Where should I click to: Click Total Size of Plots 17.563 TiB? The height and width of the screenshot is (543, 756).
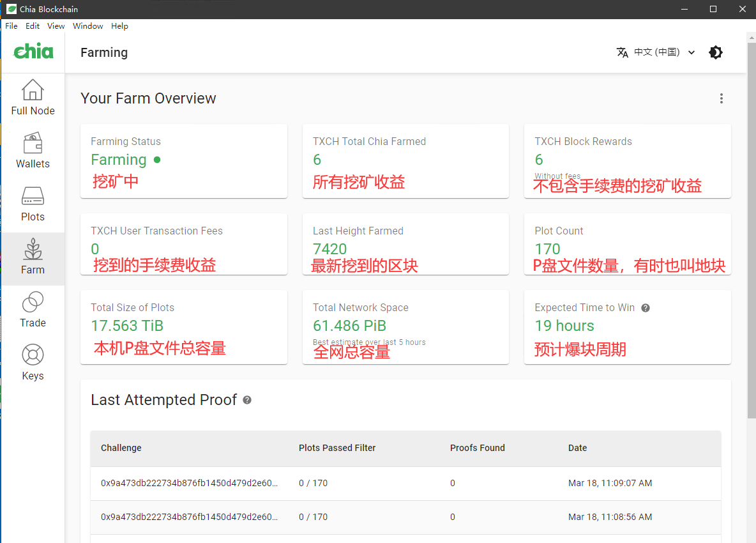(127, 326)
